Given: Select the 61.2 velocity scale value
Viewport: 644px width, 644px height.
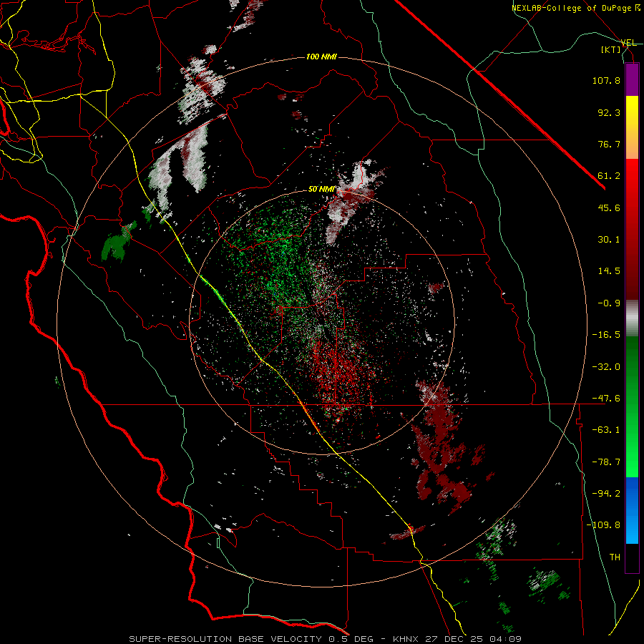Looking at the screenshot, I should pyautogui.click(x=609, y=176).
